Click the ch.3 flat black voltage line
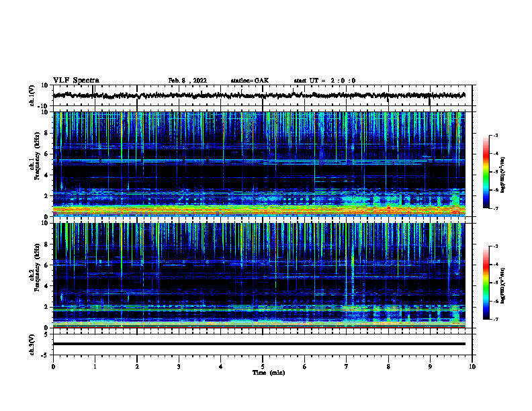This screenshot has height=411, width=532. click(x=259, y=344)
